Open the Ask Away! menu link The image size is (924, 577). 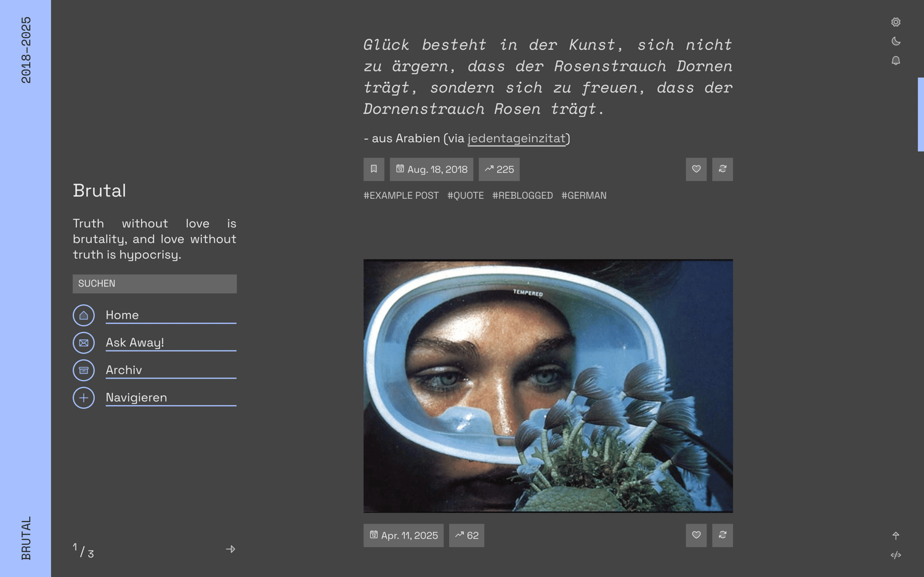coord(171,343)
